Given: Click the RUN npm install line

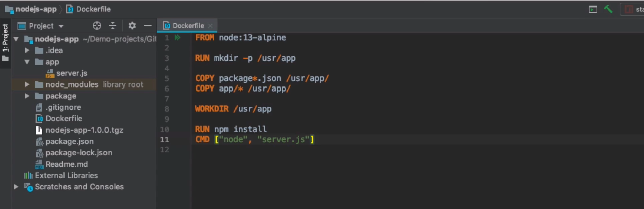Looking at the screenshot, I should pos(231,129).
